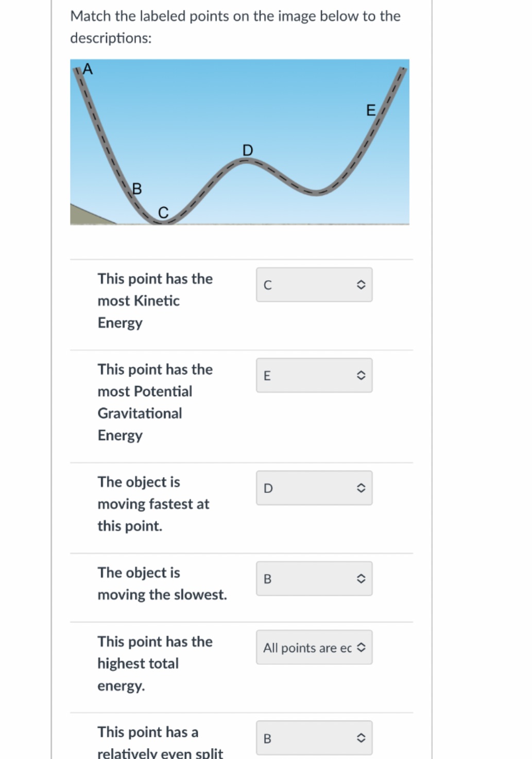Open the bottom dropdown showing B
The height and width of the screenshot is (759, 532).
point(314,738)
